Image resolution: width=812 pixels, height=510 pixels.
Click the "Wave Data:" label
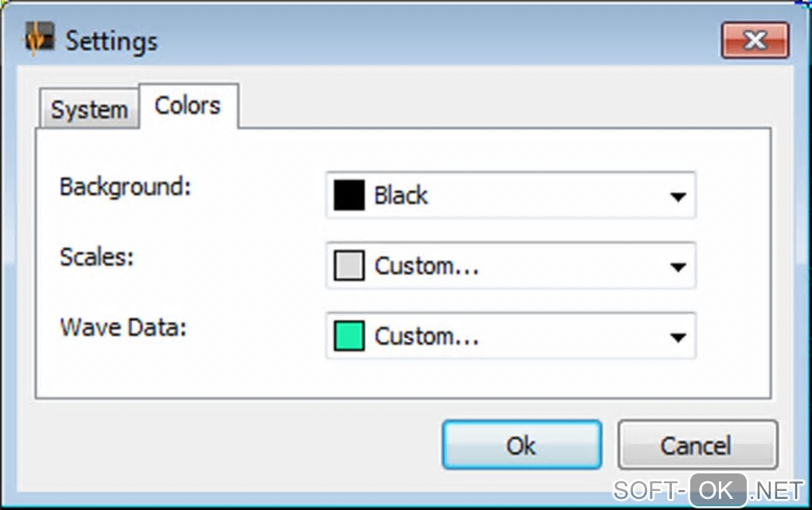[123, 327]
